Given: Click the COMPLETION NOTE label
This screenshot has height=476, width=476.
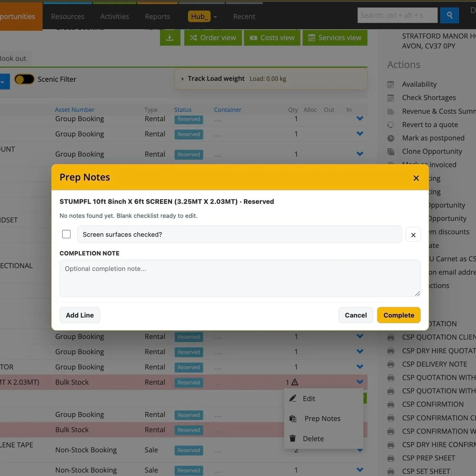Looking at the screenshot, I should (x=89, y=253).
